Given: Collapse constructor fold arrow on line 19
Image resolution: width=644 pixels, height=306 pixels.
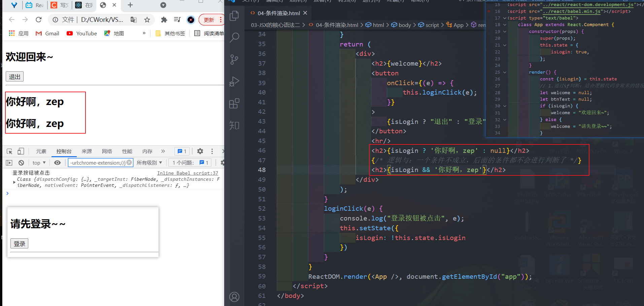Looking at the screenshot, I should click(x=505, y=32).
